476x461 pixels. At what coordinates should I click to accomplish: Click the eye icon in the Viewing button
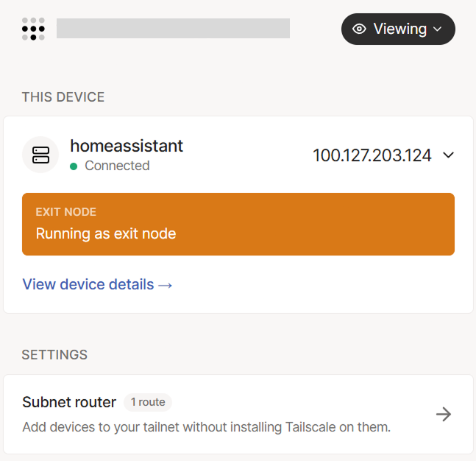pos(360,29)
